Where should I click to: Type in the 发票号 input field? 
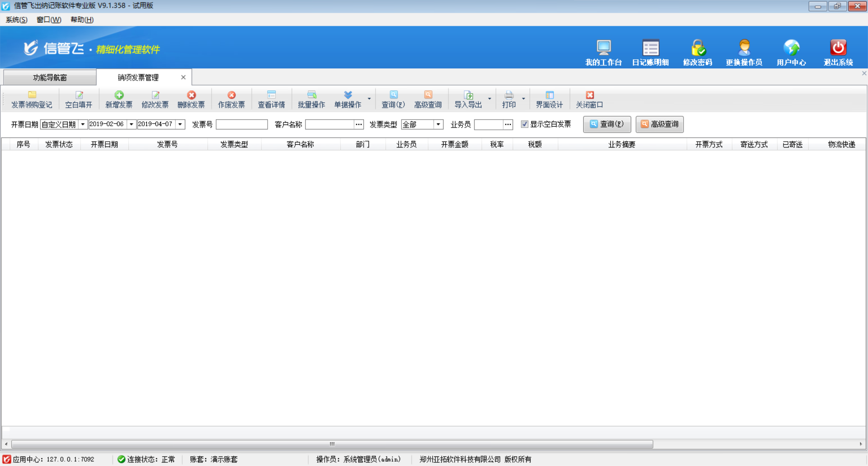(242, 124)
